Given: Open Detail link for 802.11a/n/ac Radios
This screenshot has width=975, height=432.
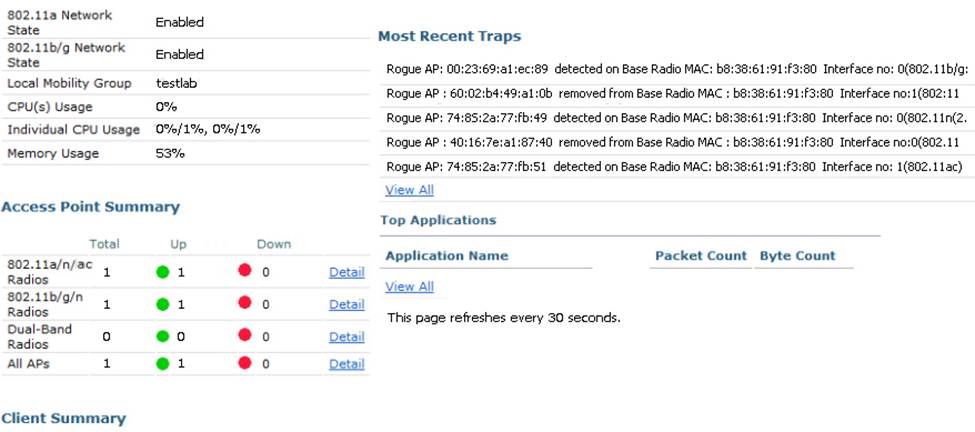Looking at the screenshot, I should (346, 272).
